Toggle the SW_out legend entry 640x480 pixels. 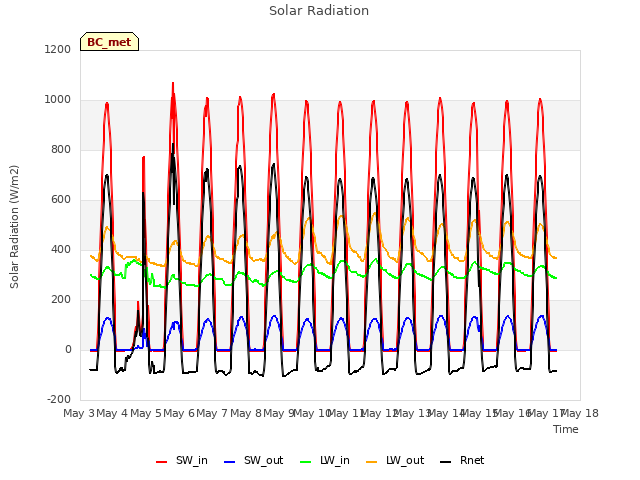[253, 460]
